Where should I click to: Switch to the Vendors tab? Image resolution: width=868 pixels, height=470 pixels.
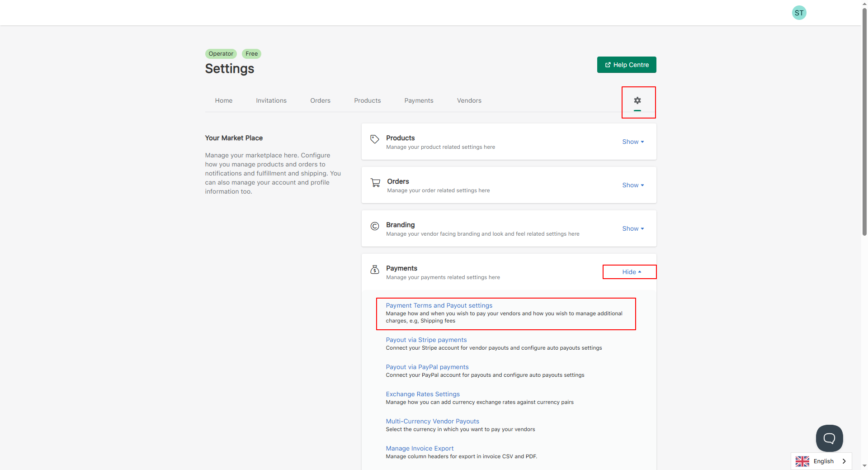469,100
